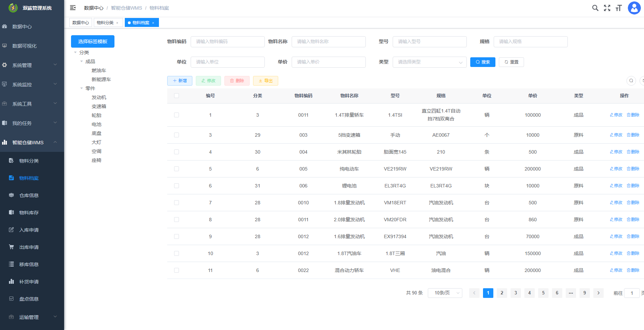644x330 pixels.
Task: Close the 物料分类 tab with its x
Action: tap(117, 23)
